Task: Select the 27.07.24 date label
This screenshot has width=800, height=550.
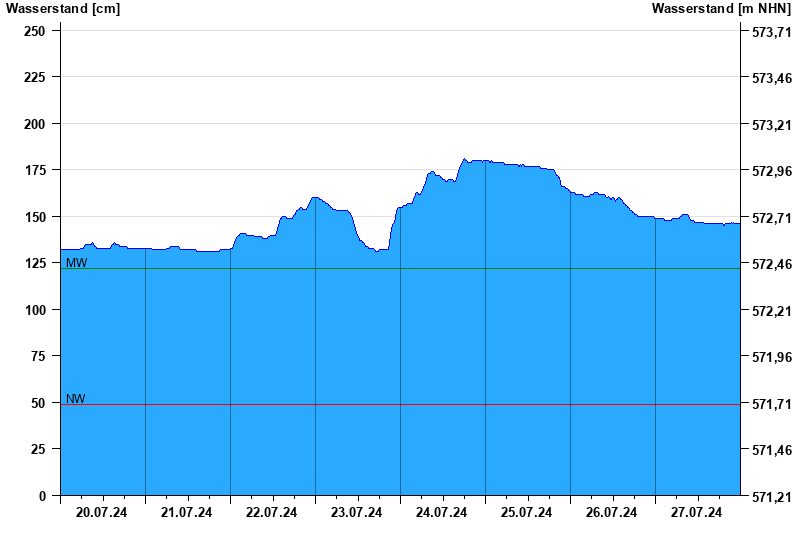Action: click(x=696, y=512)
